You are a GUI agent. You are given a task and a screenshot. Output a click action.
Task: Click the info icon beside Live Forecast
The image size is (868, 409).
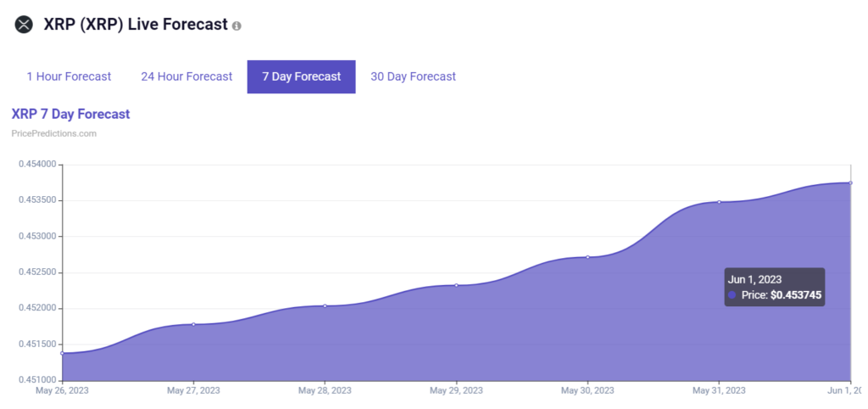[236, 26]
